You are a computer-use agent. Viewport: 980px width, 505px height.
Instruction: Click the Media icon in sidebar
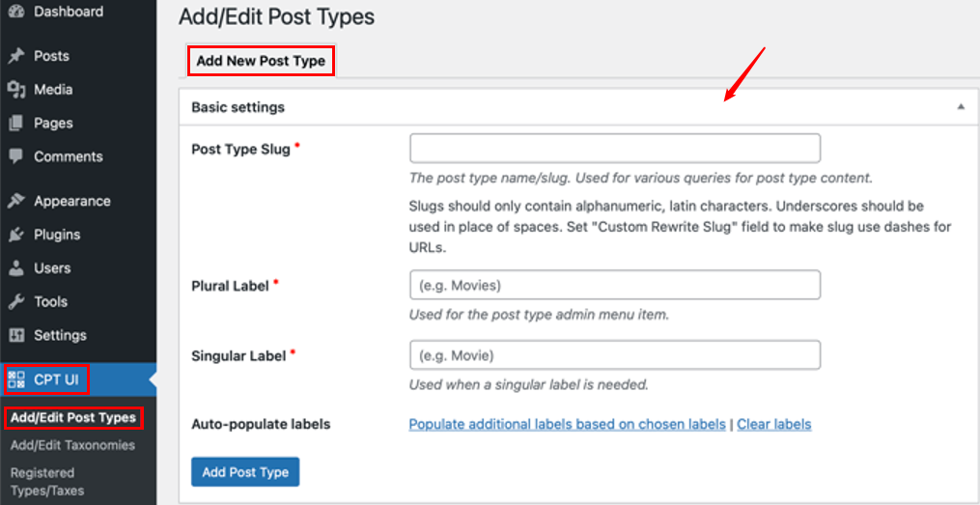16,90
